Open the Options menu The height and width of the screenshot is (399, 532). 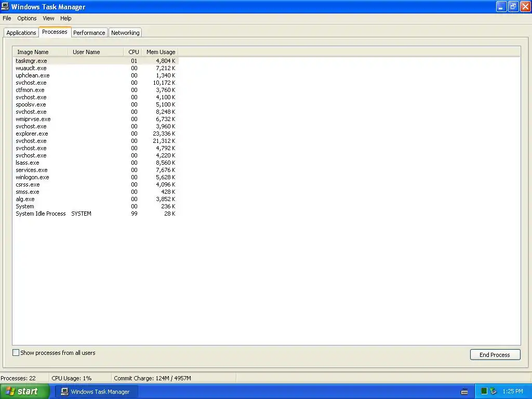pos(27,18)
